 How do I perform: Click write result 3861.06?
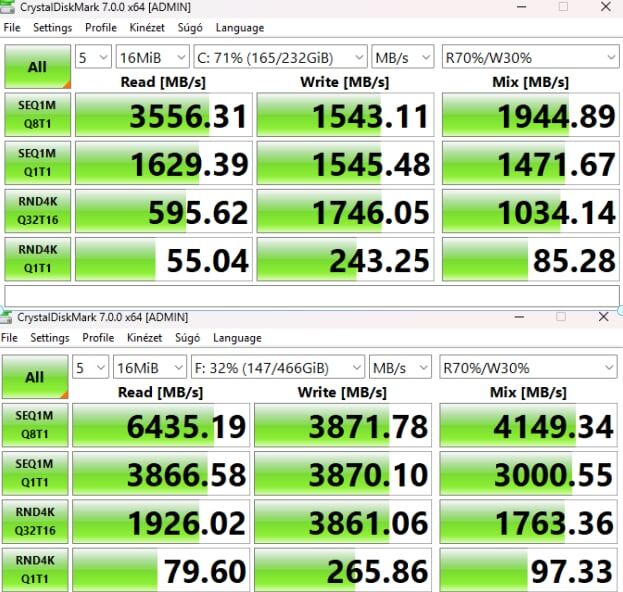[343, 521]
